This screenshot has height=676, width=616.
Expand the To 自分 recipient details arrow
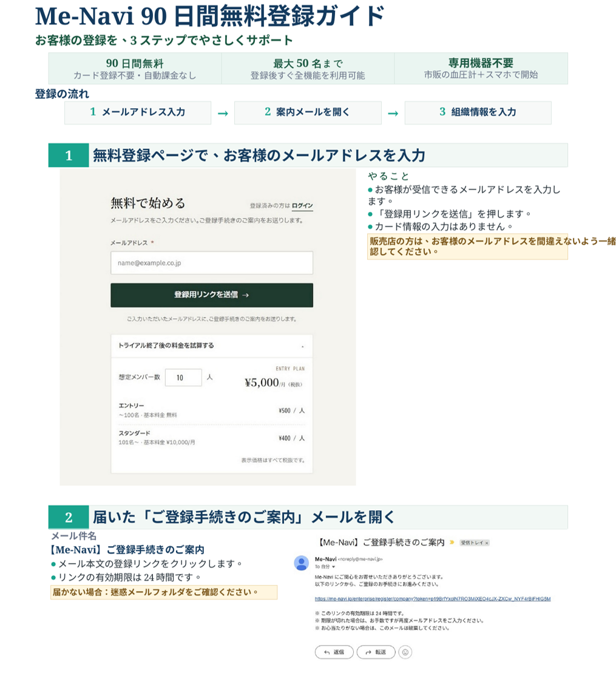pos(333,567)
